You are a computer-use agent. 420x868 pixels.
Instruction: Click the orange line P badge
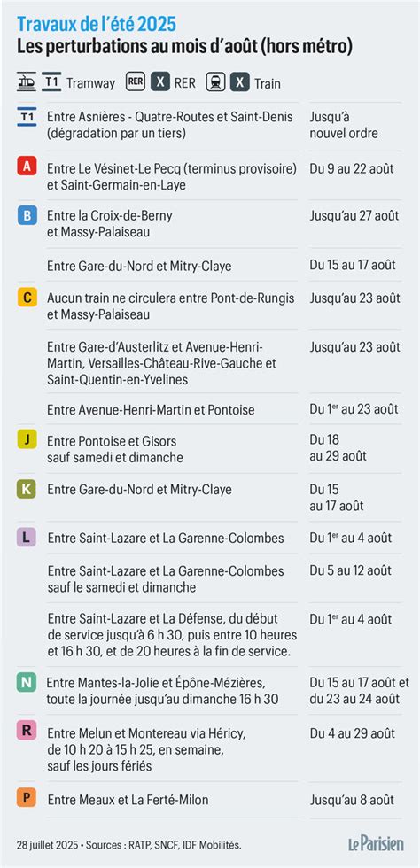(x=27, y=798)
